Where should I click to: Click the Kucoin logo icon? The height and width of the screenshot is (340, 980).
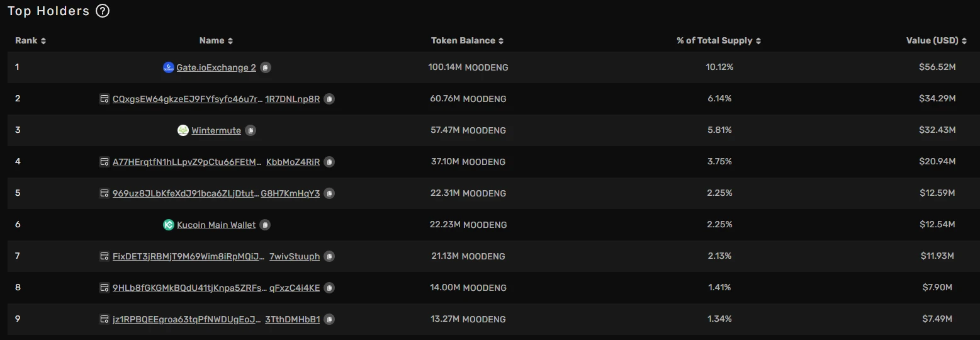tap(169, 225)
